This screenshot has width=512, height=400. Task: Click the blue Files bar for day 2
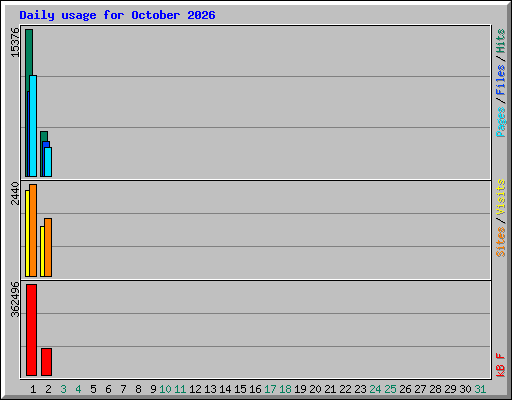click(46, 144)
